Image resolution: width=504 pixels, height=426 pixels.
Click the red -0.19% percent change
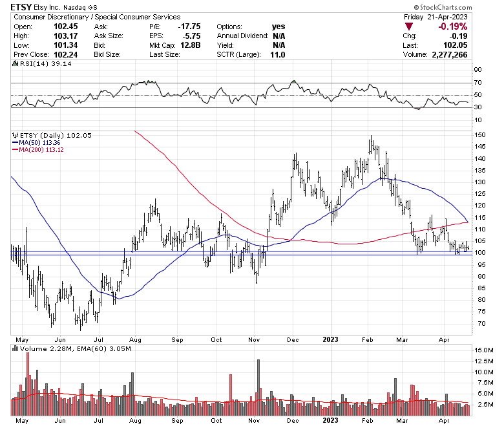[x=453, y=27]
